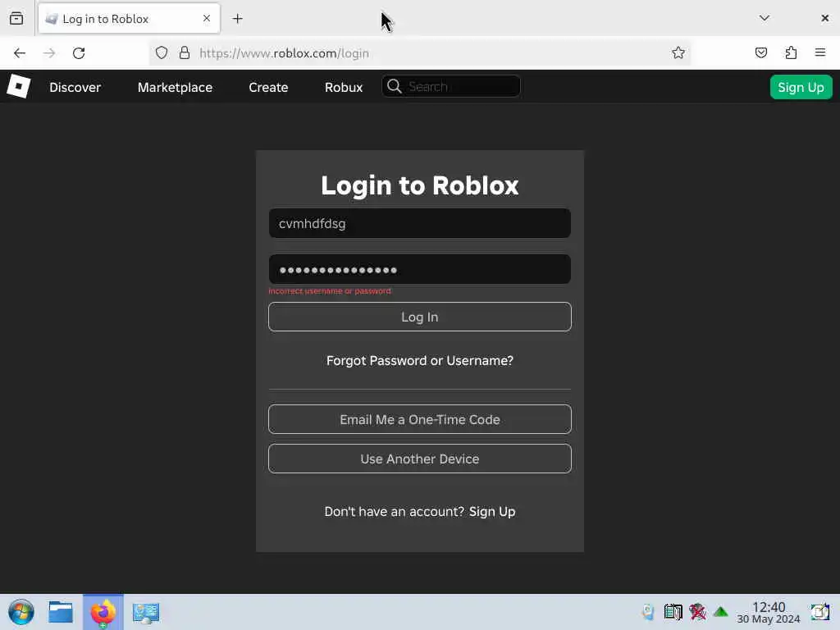Click the magnifier icon in Roblox search
Viewport: 840px width, 630px height.
point(395,86)
